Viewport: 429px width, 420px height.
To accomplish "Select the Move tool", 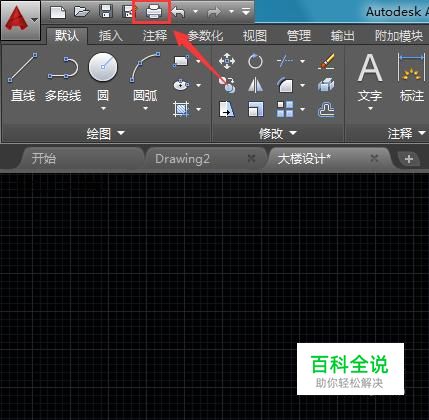I will [227, 61].
